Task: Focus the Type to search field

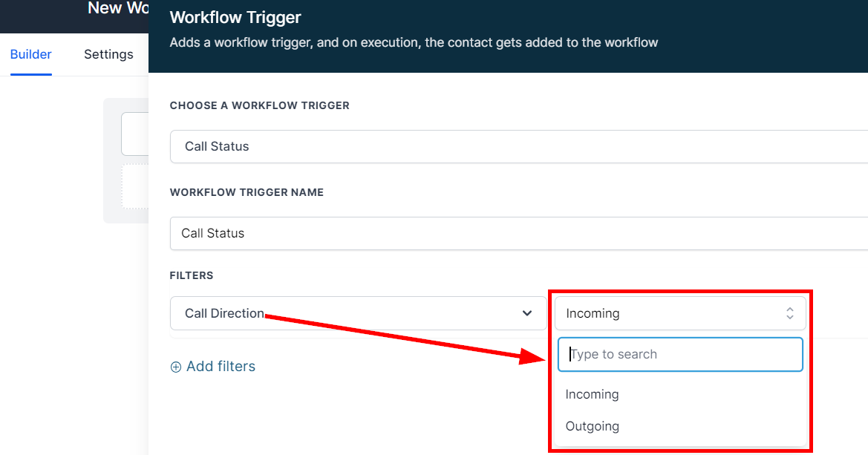Action: [x=679, y=354]
